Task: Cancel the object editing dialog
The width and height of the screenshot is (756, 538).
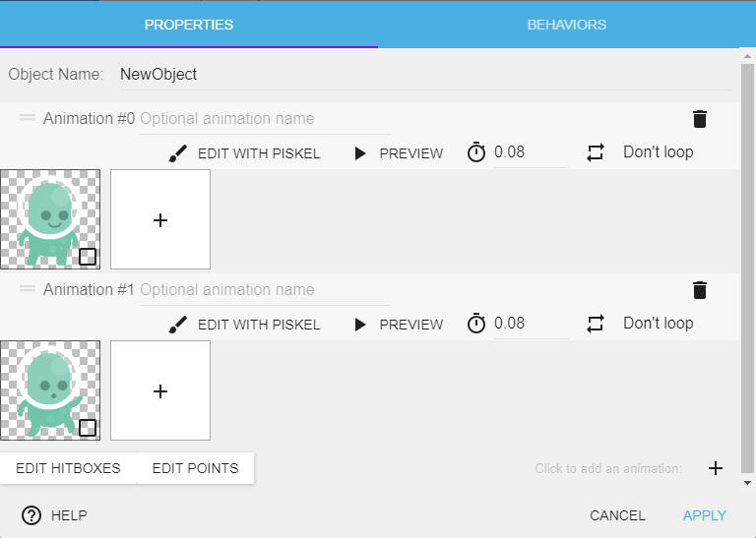Action: [617, 515]
